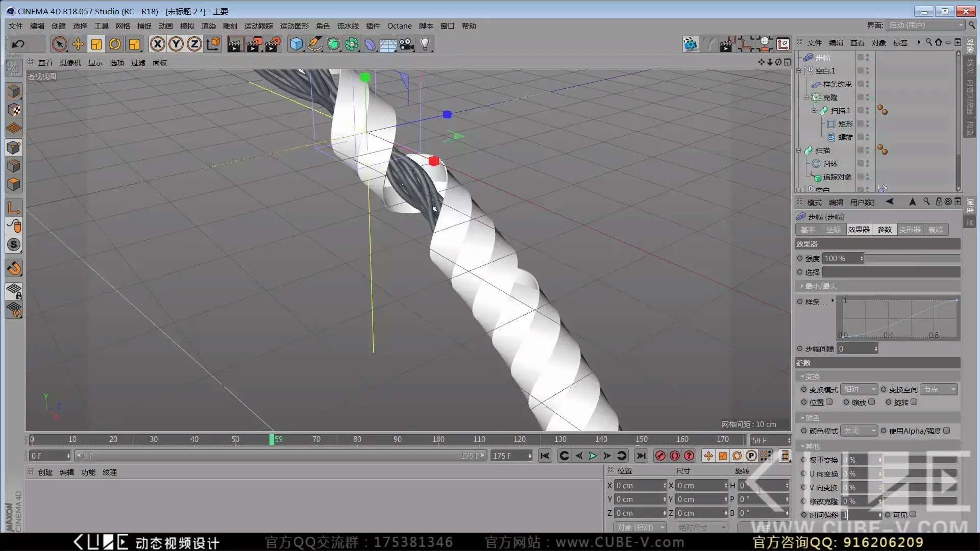The width and height of the screenshot is (980, 551).
Task: Switch to the 参数 tab
Action: point(884,230)
